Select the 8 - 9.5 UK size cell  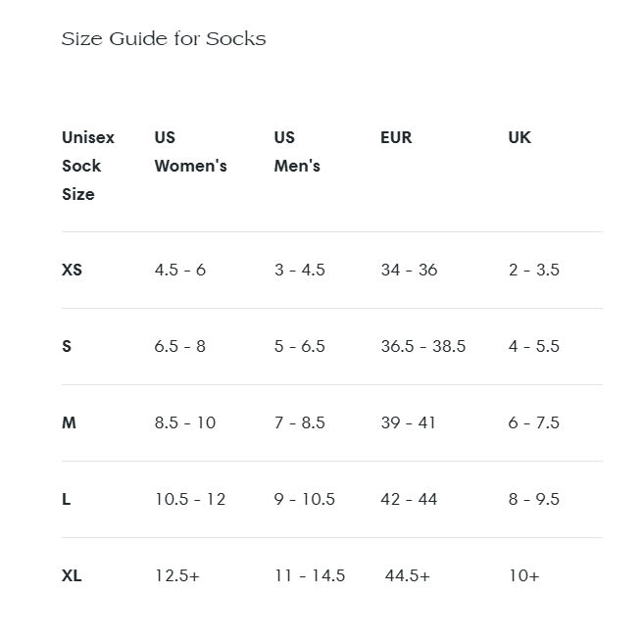(534, 499)
